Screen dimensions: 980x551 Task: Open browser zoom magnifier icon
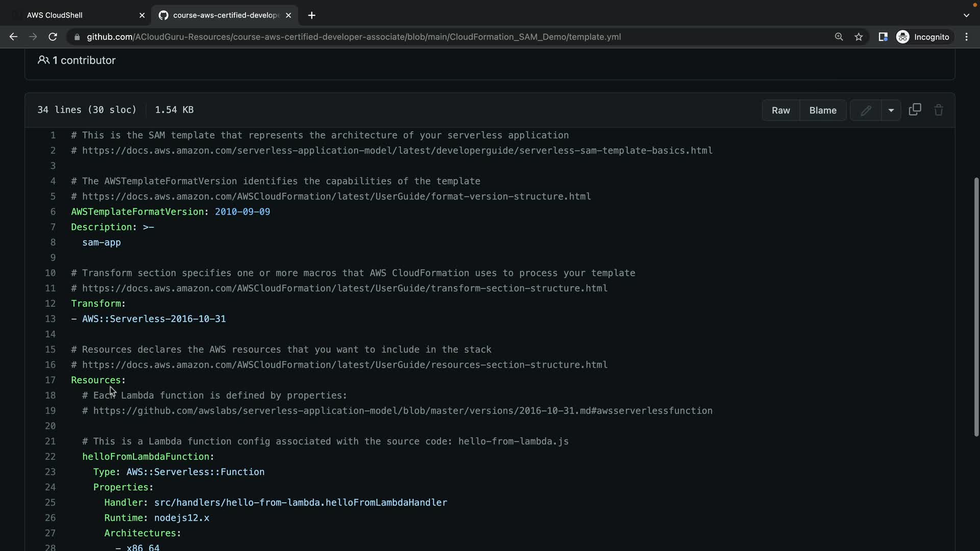pyautogui.click(x=839, y=37)
